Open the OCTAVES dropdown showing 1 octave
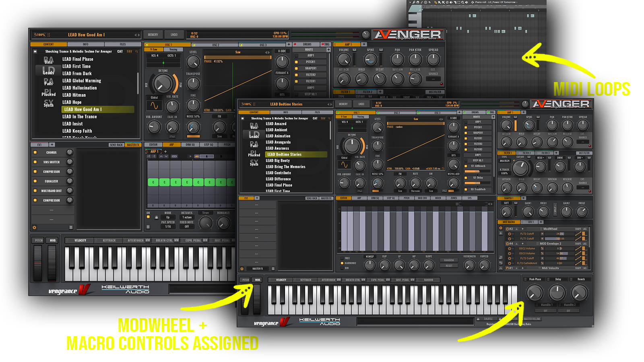The height and width of the screenshot is (362, 644). click(x=187, y=217)
